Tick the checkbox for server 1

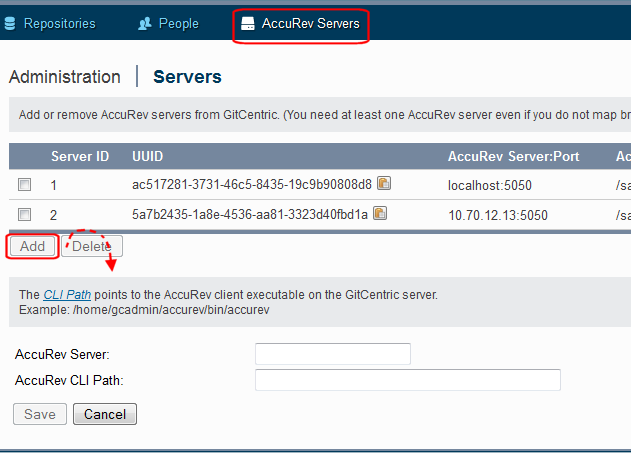(x=25, y=185)
